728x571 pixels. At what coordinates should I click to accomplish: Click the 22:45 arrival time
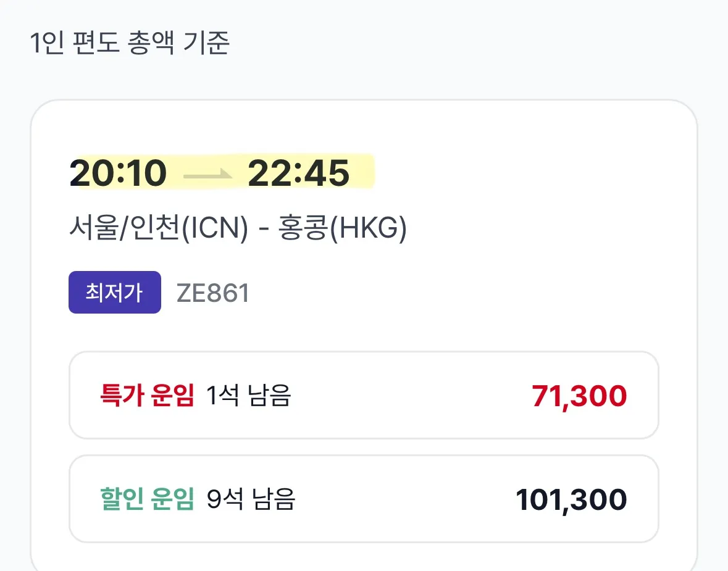298,173
